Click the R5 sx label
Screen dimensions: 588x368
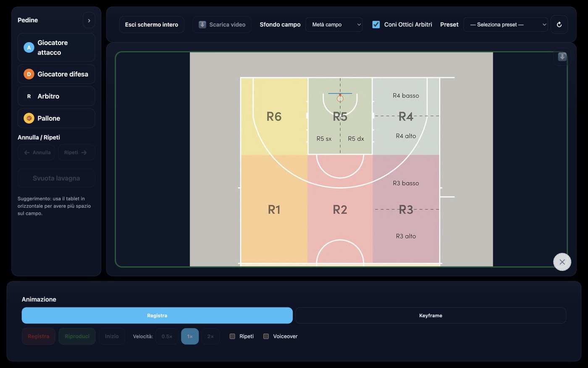point(324,139)
